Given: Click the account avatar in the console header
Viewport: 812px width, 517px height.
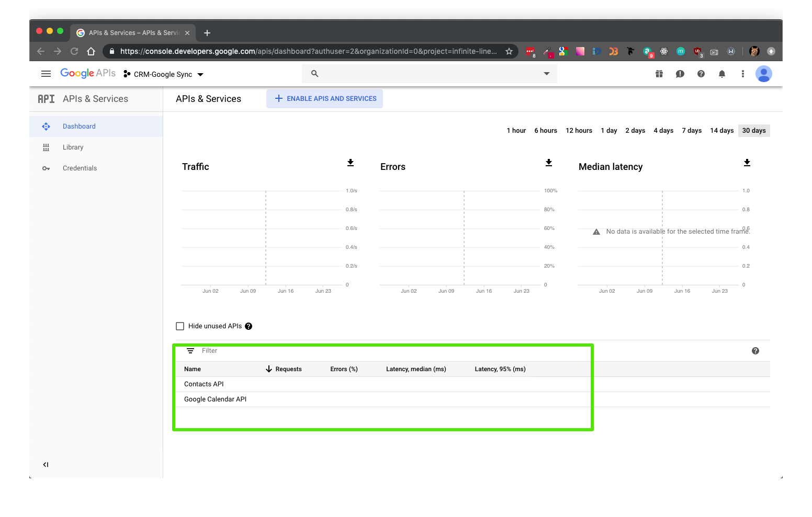Looking at the screenshot, I should tap(764, 74).
